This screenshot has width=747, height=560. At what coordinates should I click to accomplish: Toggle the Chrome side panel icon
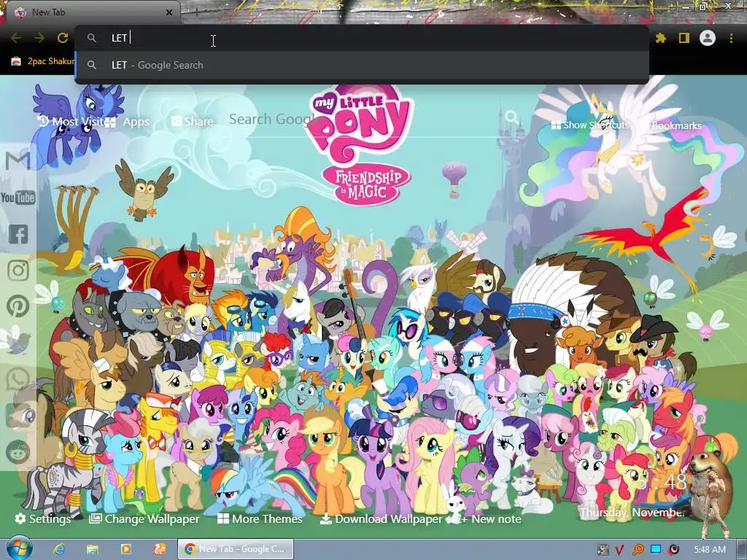[684, 38]
